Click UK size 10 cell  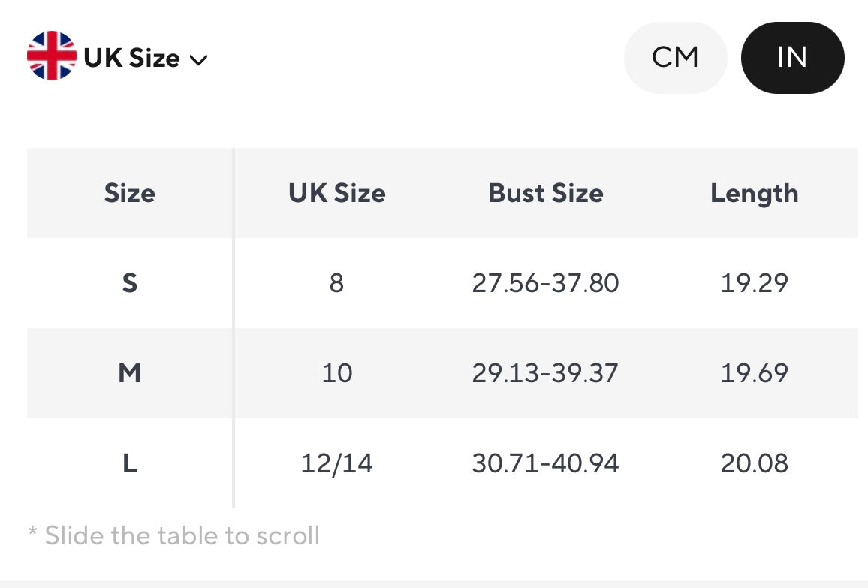[336, 373]
